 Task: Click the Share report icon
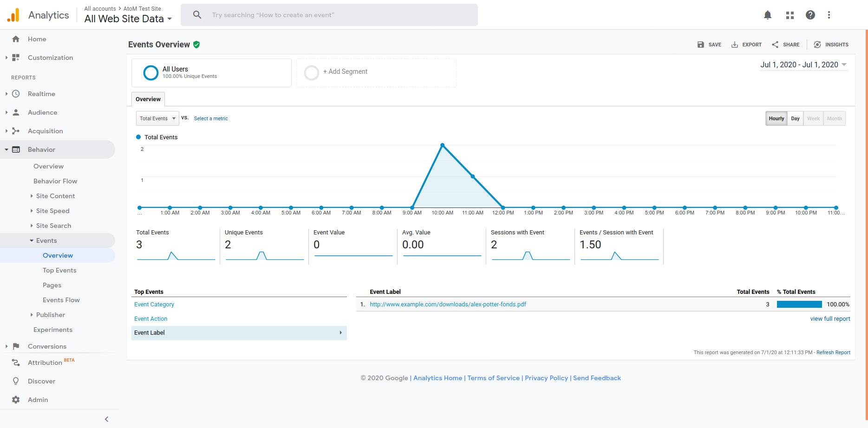point(775,45)
